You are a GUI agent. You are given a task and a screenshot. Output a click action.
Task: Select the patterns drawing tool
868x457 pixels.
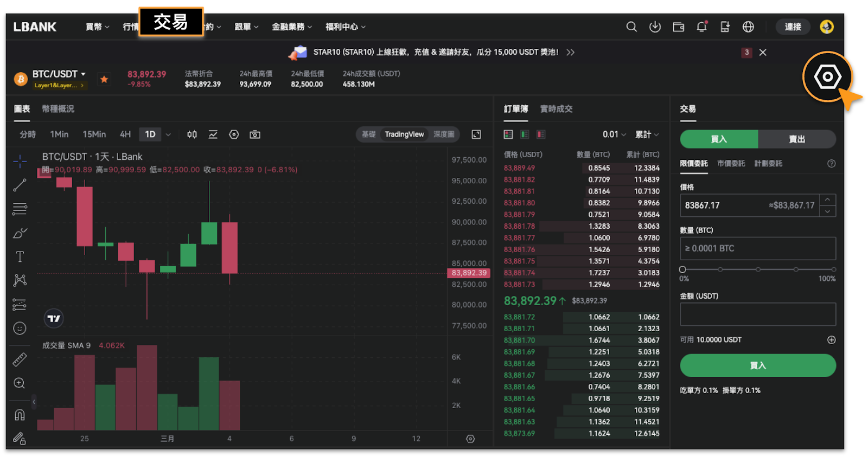tap(20, 280)
